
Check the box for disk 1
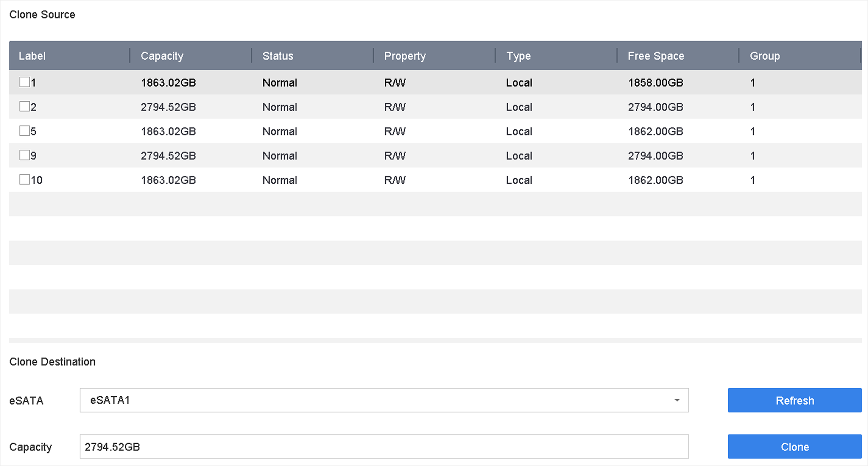coord(24,82)
